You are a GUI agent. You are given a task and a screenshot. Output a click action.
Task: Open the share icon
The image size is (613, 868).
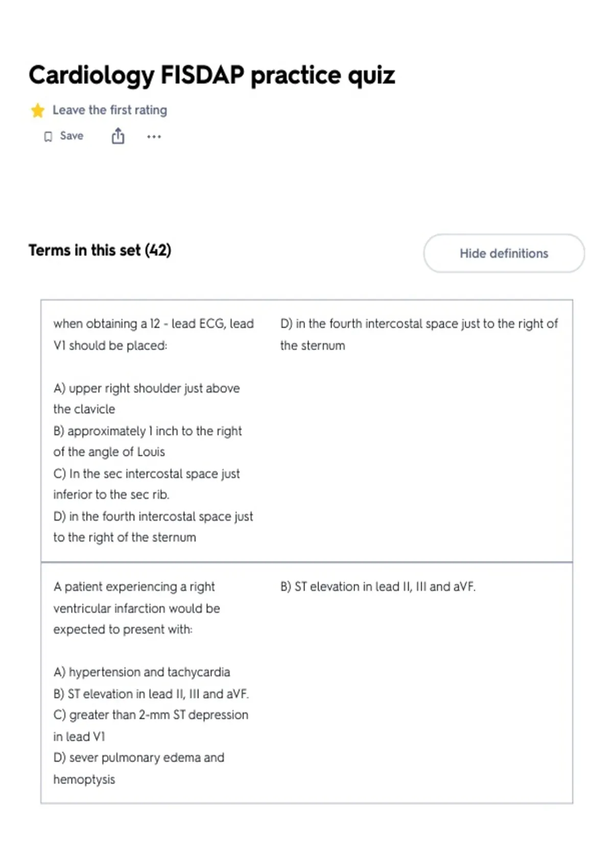118,136
